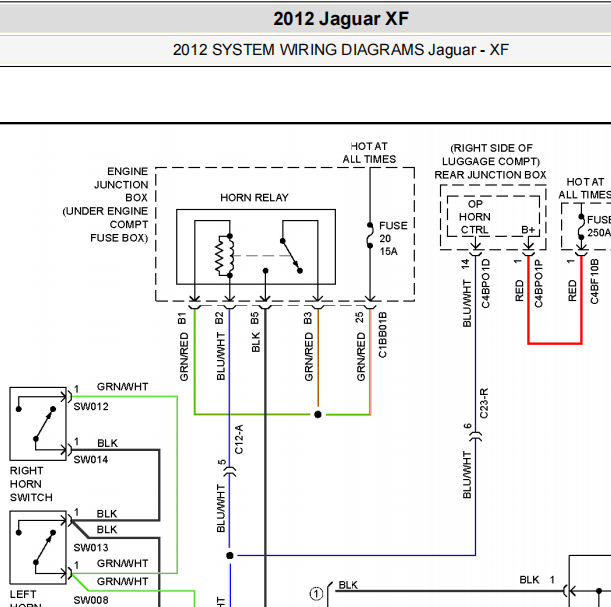Screen dimensions: 611x607
Task: Click the 'B5' terminal label
Action: pos(254,318)
